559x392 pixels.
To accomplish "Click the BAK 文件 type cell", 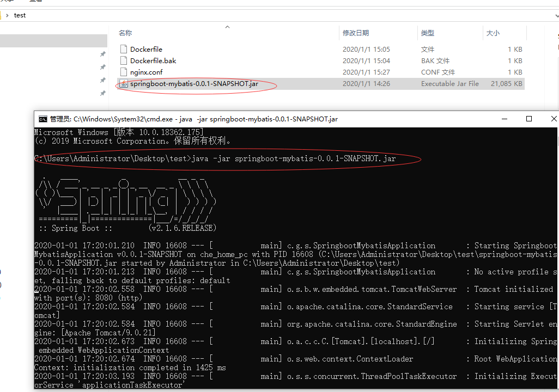I will pyautogui.click(x=435, y=60).
